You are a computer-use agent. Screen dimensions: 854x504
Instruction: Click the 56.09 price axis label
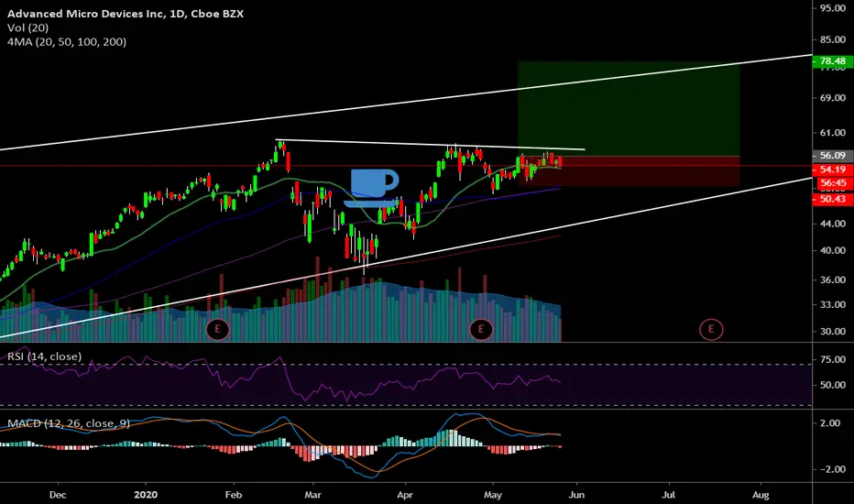[832, 156]
